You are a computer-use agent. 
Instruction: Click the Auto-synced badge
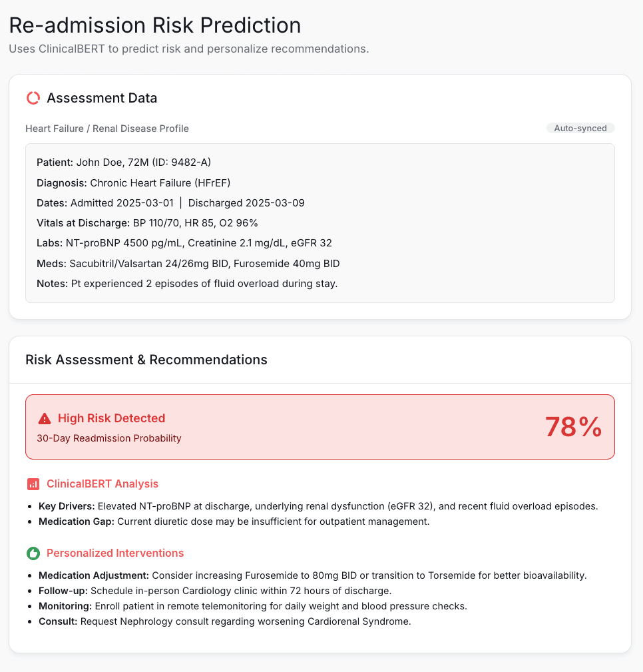pyautogui.click(x=580, y=128)
